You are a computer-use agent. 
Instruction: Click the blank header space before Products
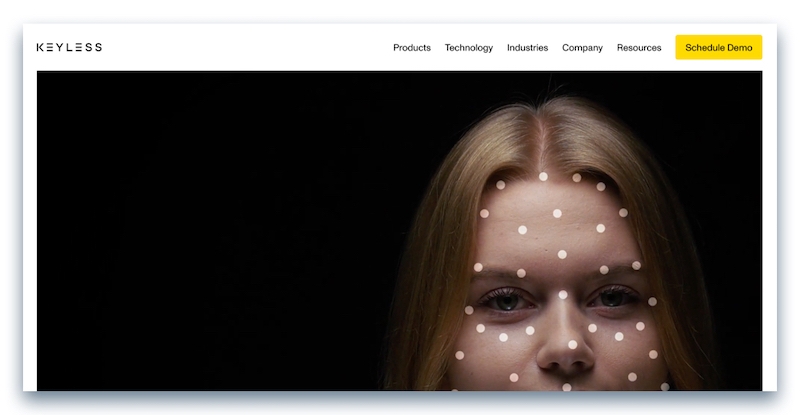(x=250, y=48)
